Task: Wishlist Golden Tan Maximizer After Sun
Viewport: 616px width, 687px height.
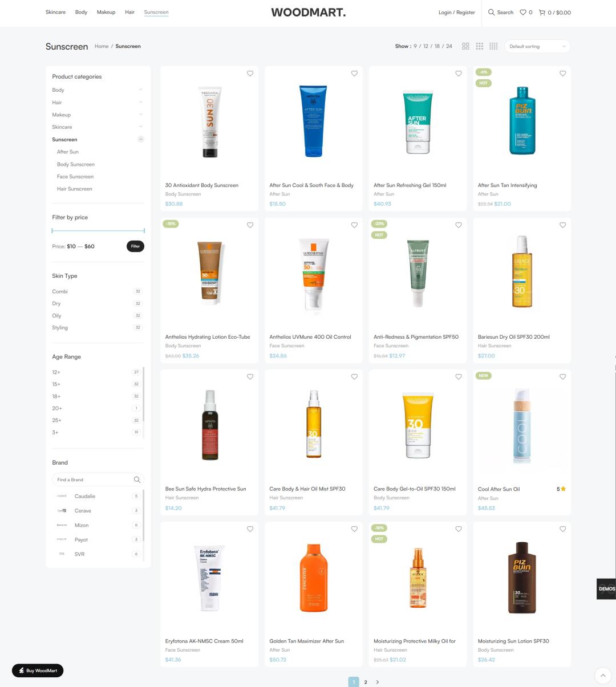Action: pos(354,529)
